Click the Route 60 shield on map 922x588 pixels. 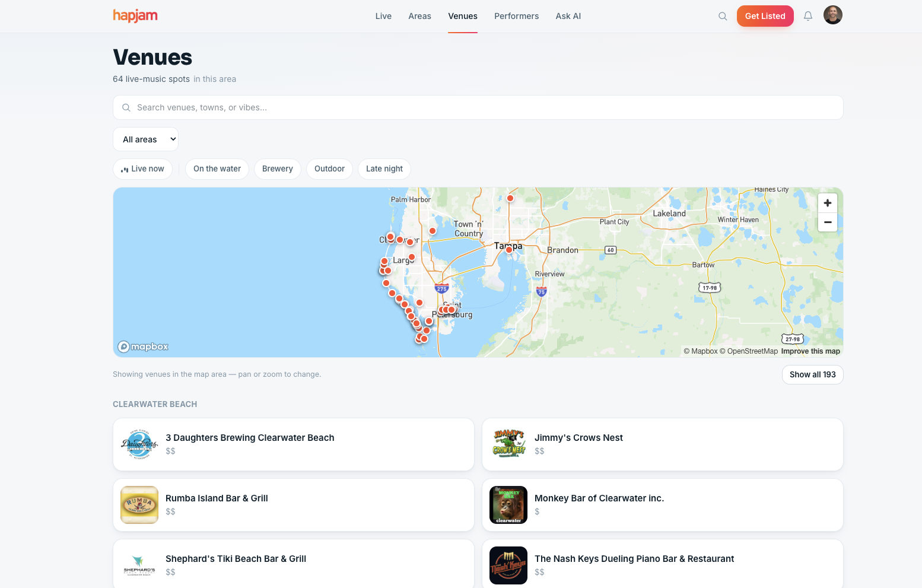click(x=611, y=250)
